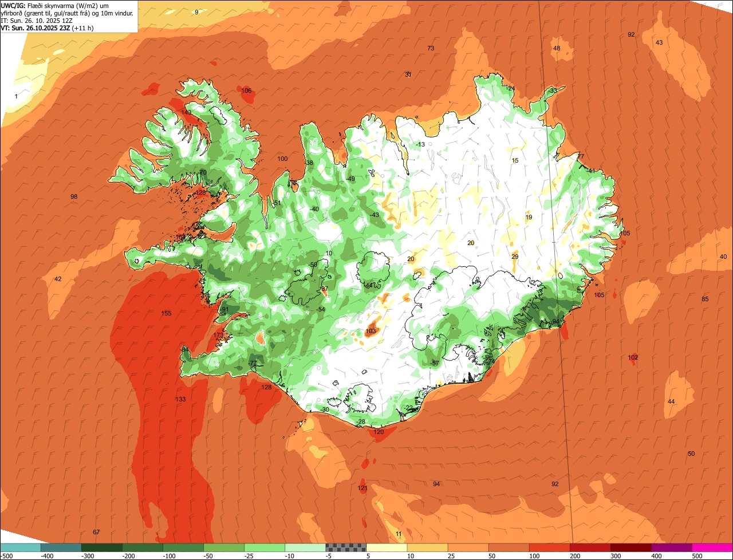733x560 pixels.
Task: Select the light teal legend swatch between -500 and -400
Action: (21, 547)
